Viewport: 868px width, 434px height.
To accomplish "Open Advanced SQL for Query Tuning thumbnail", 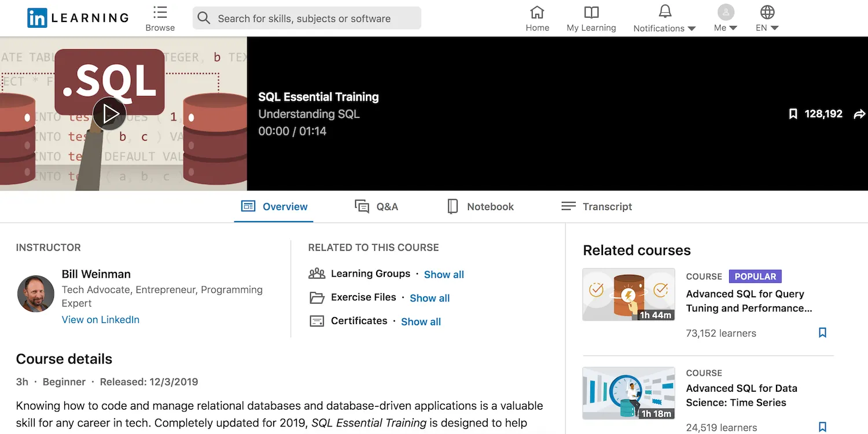I will coord(628,295).
